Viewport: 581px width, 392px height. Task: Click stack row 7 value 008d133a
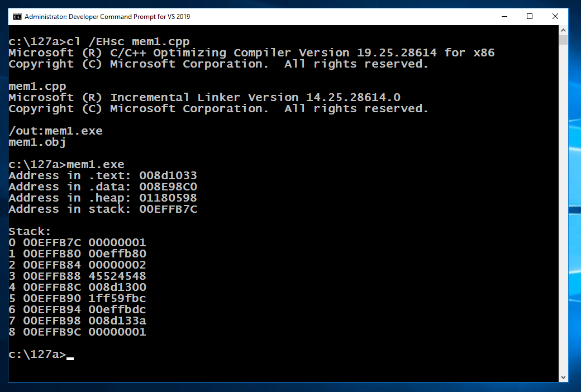point(117,321)
